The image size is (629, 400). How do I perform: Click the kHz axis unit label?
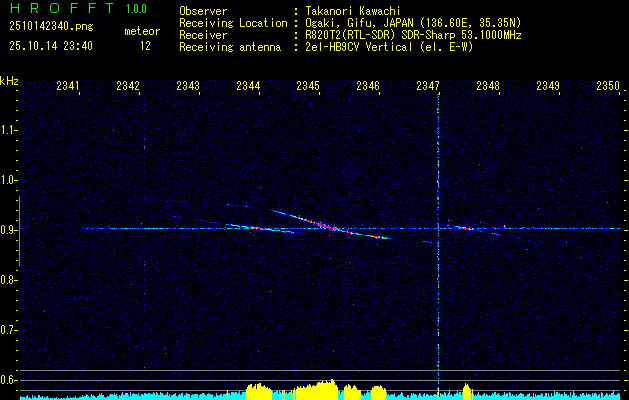coord(9,81)
